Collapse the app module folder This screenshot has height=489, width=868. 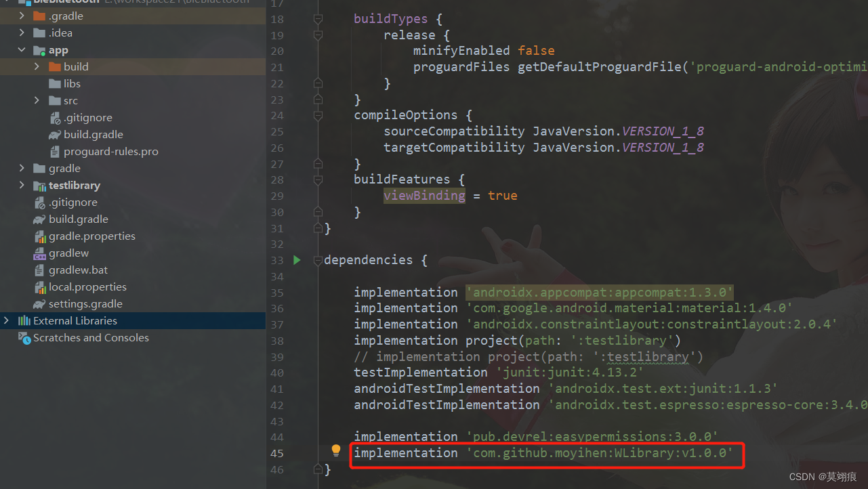point(22,49)
